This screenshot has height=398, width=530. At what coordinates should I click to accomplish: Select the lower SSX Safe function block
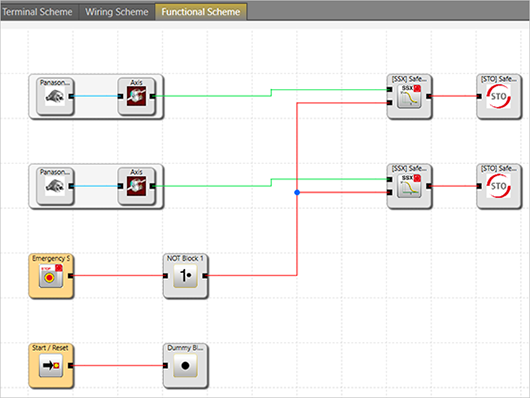coord(409,186)
